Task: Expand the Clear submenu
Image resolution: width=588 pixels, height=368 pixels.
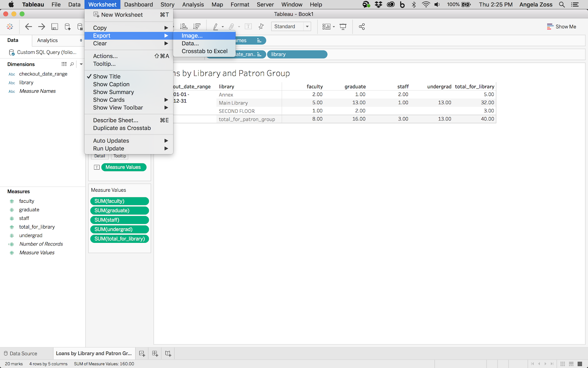Action: (x=129, y=43)
